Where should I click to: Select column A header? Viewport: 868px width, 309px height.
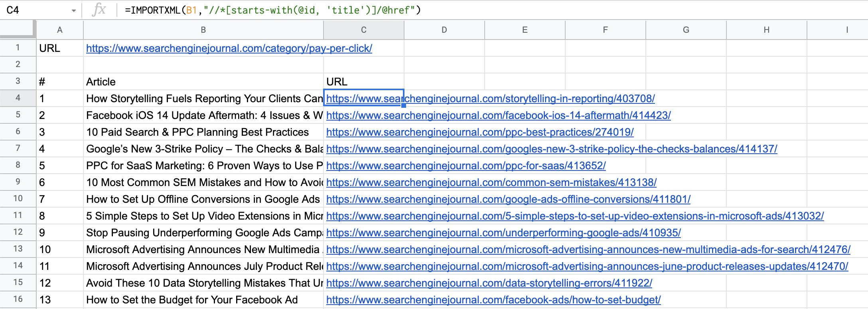click(60, 30)
